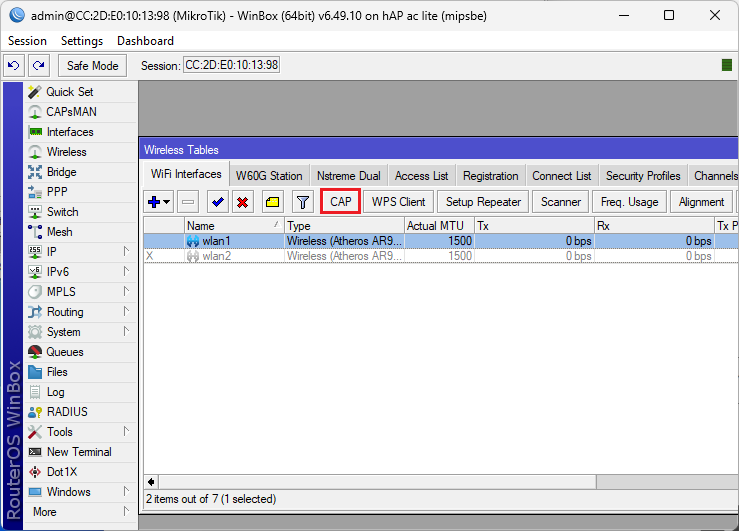Select the disabled wlan2 row
This screenshot has width=739, height=531.
(x=441, y=256)
